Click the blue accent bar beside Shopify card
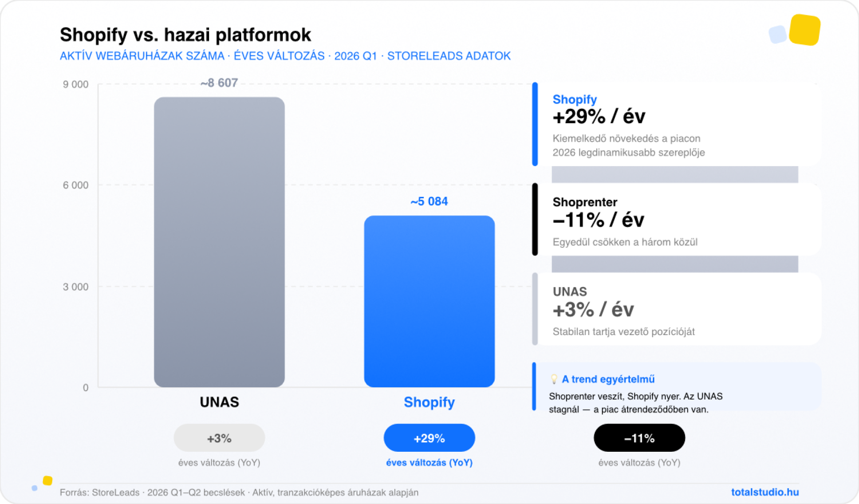 coord(535,124)
